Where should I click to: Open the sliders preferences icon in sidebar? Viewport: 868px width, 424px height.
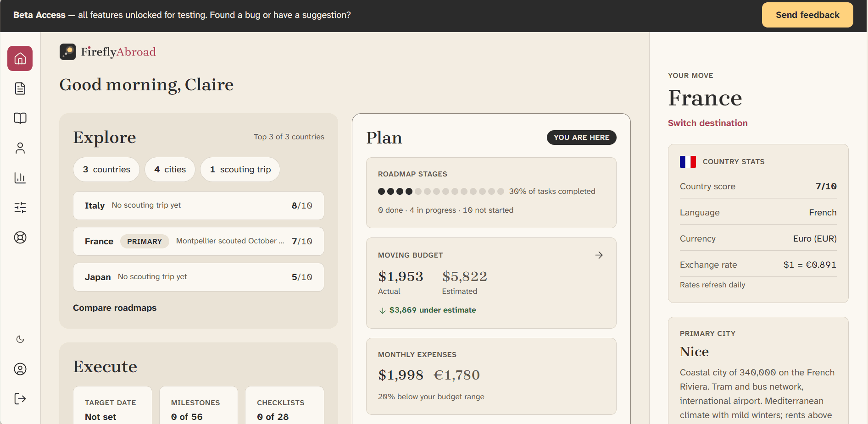pyautogui.click(x=20, y=208)
